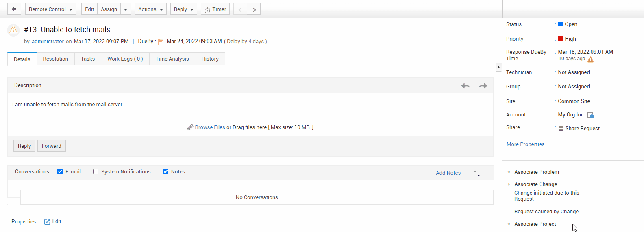Toggle conversation sort order arrows

[x=477, y=173]
